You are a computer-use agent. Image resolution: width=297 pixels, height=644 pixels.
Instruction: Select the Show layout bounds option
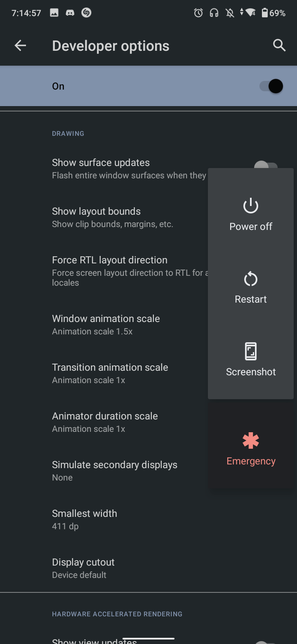coord(148,217)
